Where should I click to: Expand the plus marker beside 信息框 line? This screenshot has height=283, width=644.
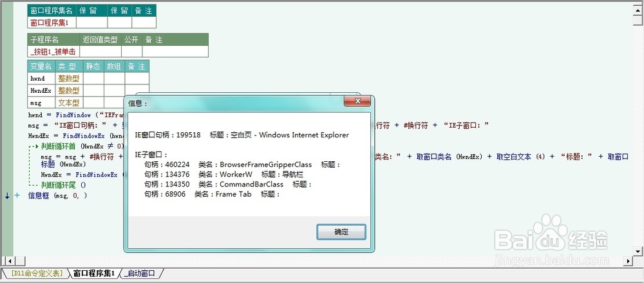[x=17, y=195]
